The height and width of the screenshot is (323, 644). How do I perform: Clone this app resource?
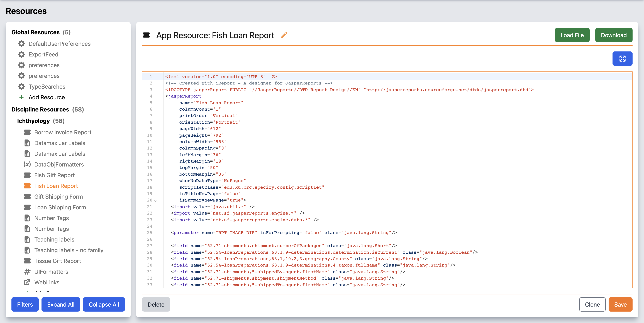[x=592, y=305]
